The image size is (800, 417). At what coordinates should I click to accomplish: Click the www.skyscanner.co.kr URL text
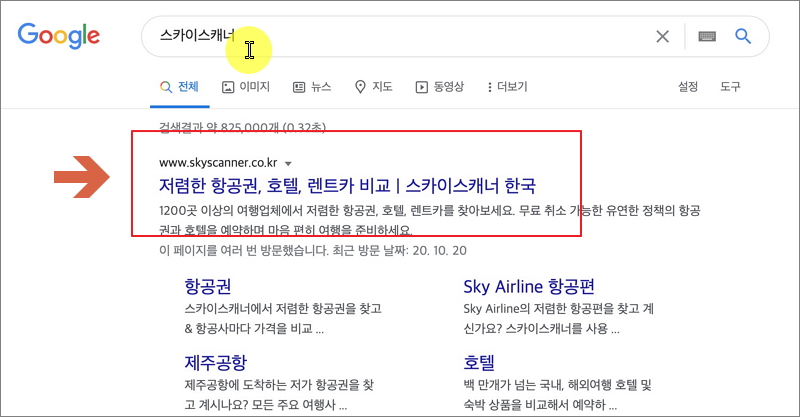coord(218,163)
